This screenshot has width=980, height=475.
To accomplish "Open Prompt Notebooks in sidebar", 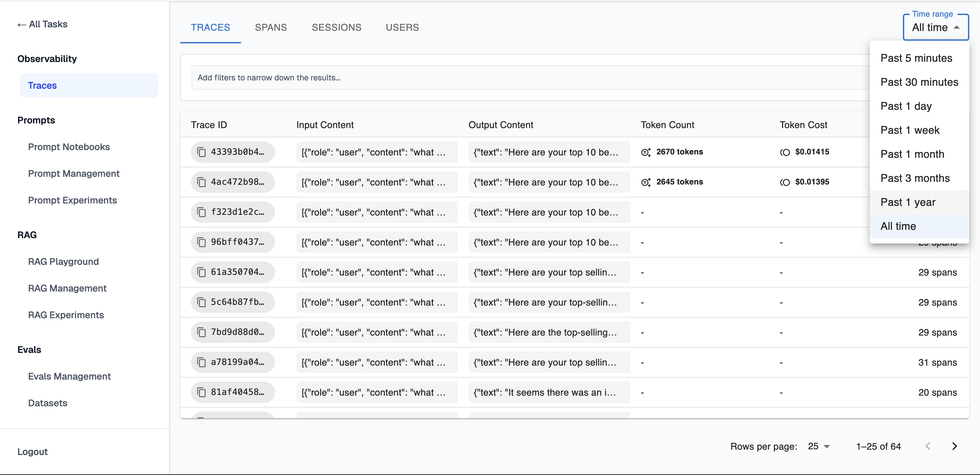I will point(69,147).
